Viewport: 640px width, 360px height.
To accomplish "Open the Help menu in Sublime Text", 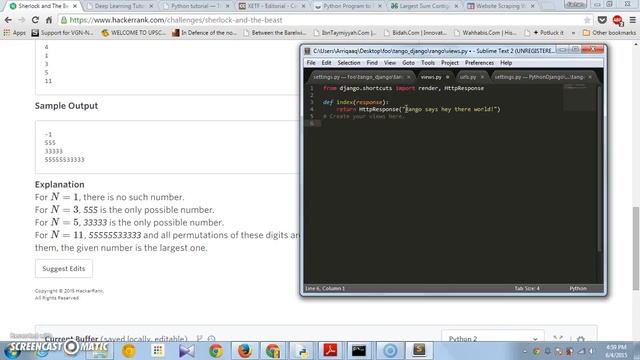I will 506,63.
